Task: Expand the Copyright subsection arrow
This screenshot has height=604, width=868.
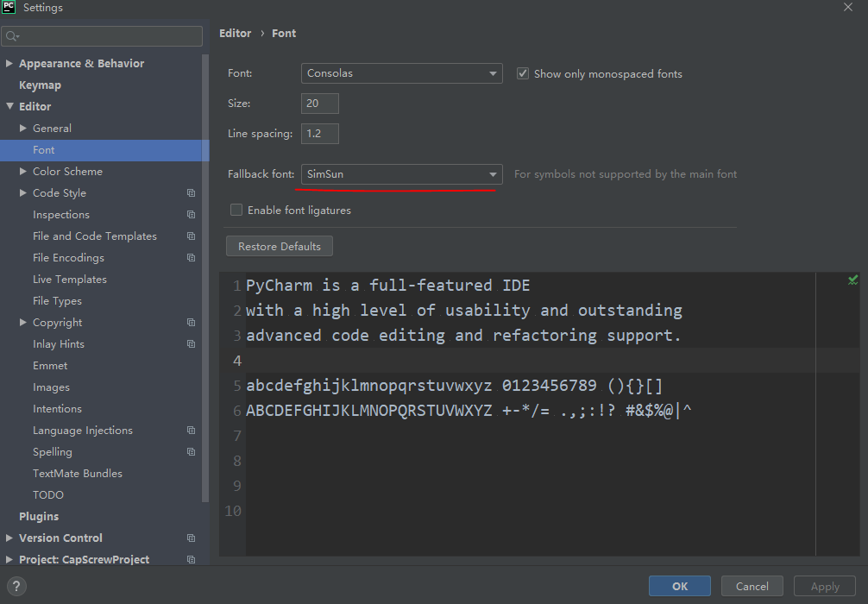Action: pyautogui.click(x=23, y=322)
